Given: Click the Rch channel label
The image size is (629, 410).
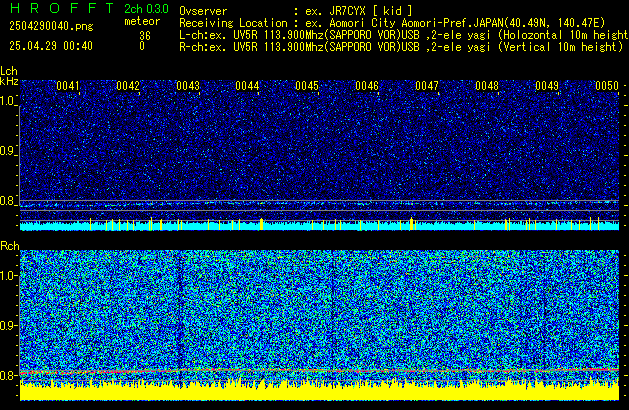Looking at the screenshot, I should (x=10, y=246).
